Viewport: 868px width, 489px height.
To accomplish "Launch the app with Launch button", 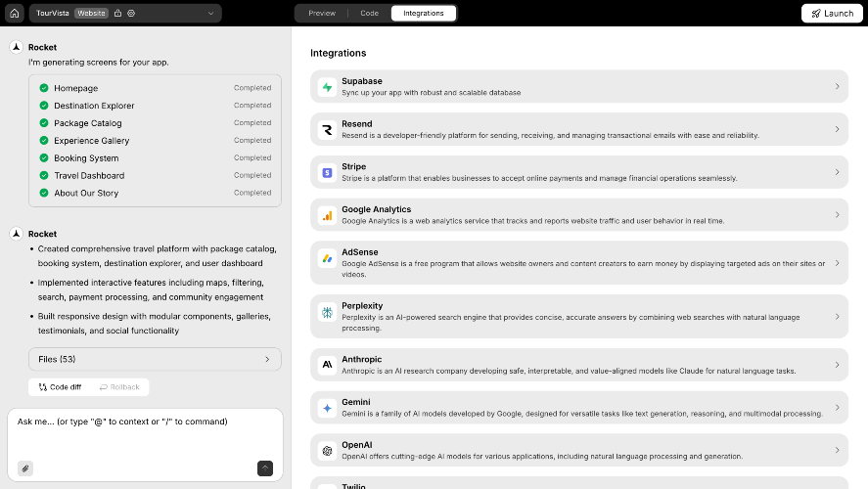I will point(832,14).
